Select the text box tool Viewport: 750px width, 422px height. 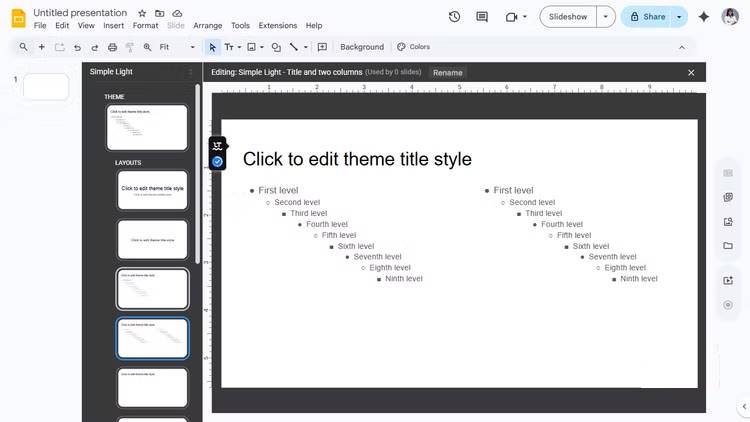coord(229,47)
